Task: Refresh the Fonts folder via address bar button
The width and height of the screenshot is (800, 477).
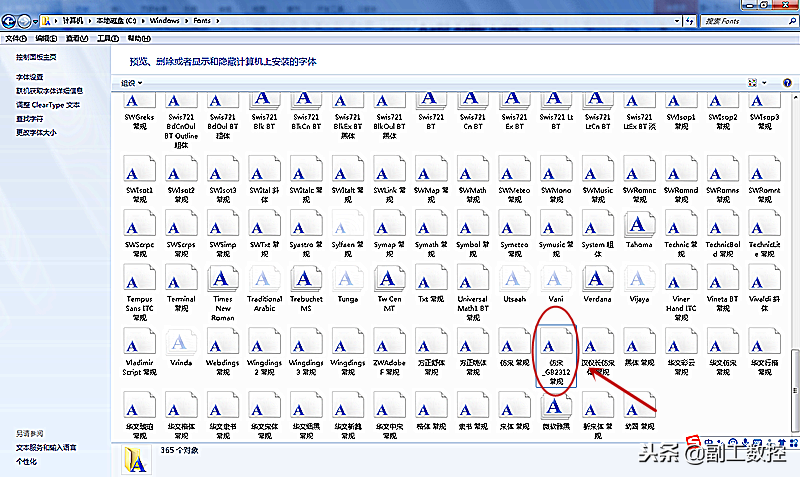Action: [x=690, y=21]
